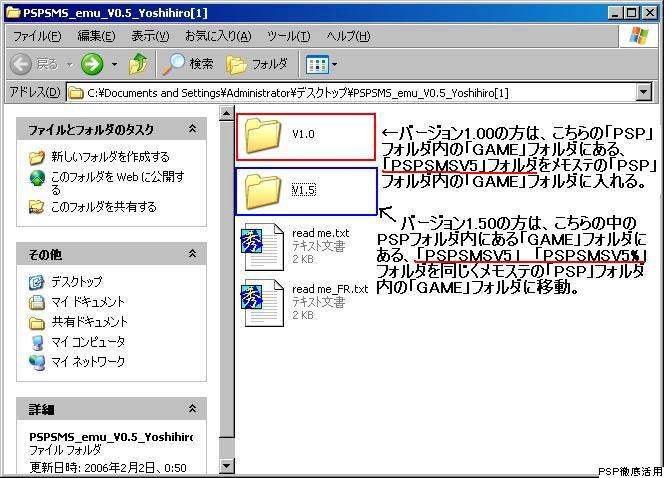Open the ファイル(F) menu

37,36
